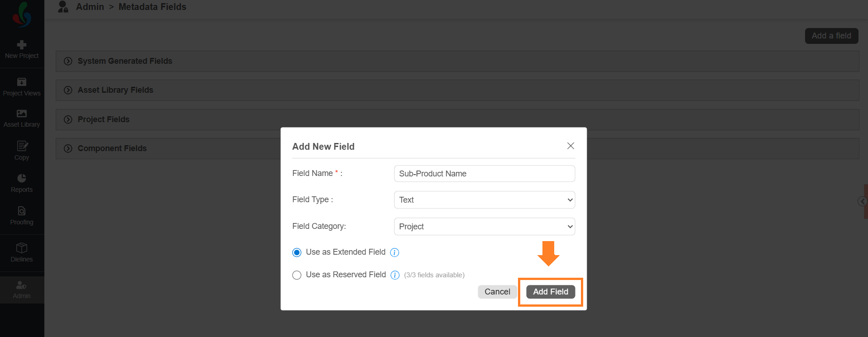Click the Add Field button in dialog
The image size is (868, 337).
551,292
